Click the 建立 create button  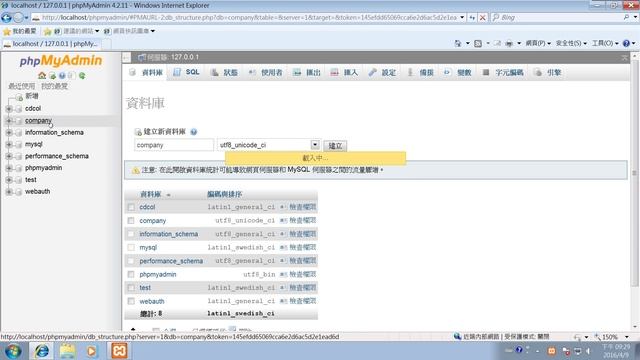tap(335, 146)
